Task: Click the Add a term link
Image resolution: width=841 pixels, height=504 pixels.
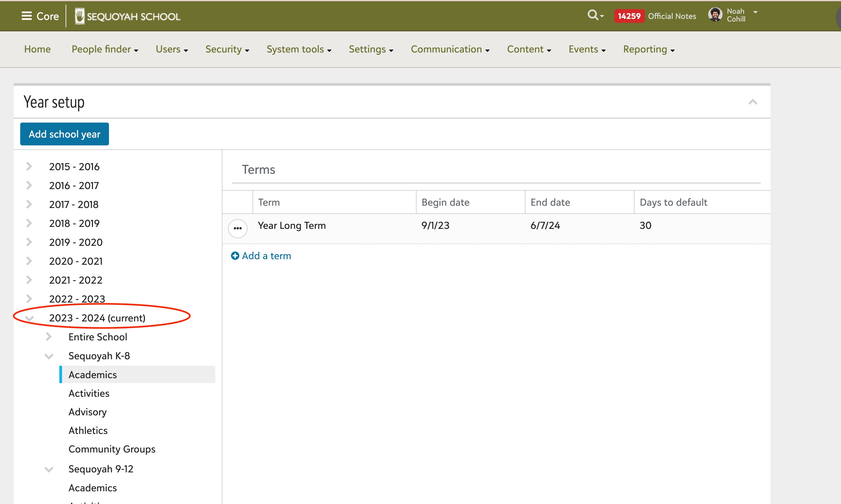Action: (x=267, y=256)
